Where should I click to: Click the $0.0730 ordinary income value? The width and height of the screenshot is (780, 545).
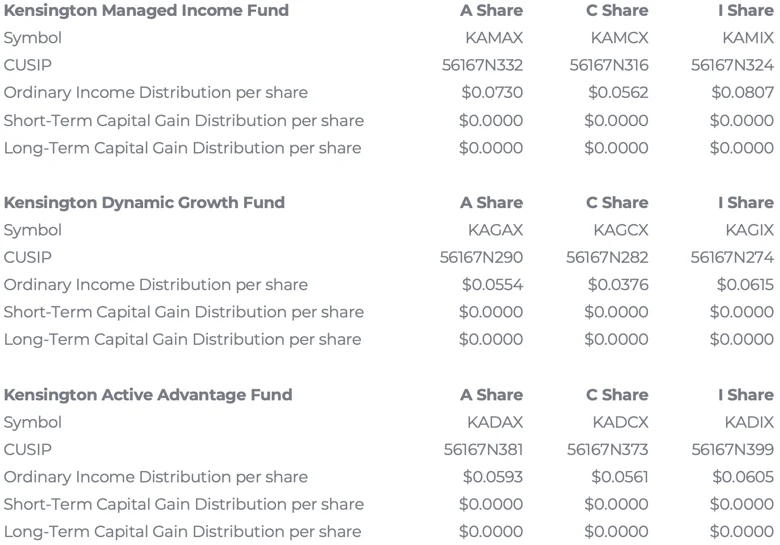tap(492, 92)
